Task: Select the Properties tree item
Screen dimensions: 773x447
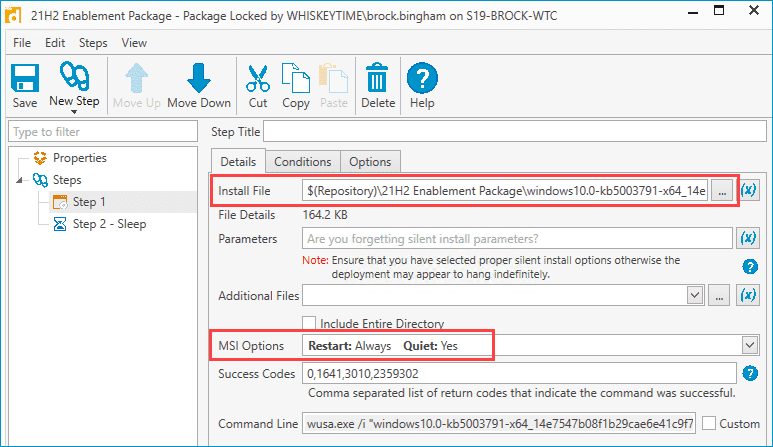Action: click(x=79, y=158)
